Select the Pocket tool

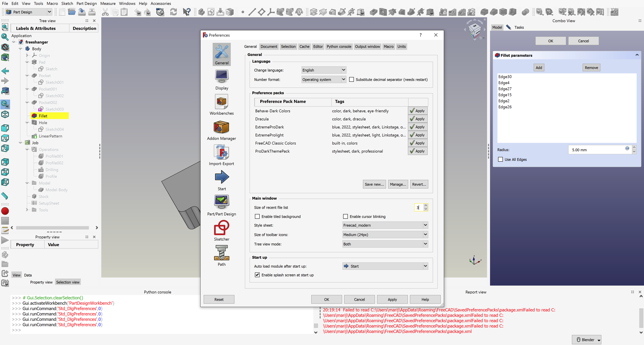point(373,12)
